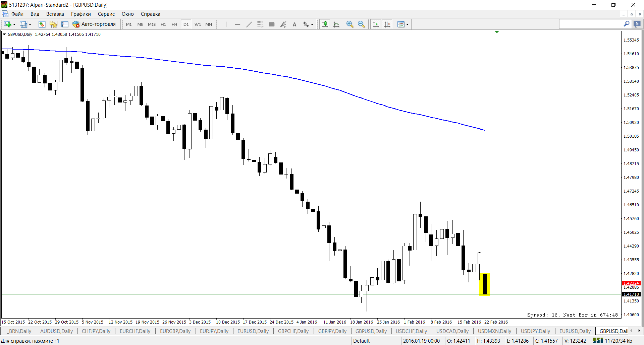Select the Andrews pitchfork tool
The height and width of the screenshot is (345, 644).
[x=283, y=24]
